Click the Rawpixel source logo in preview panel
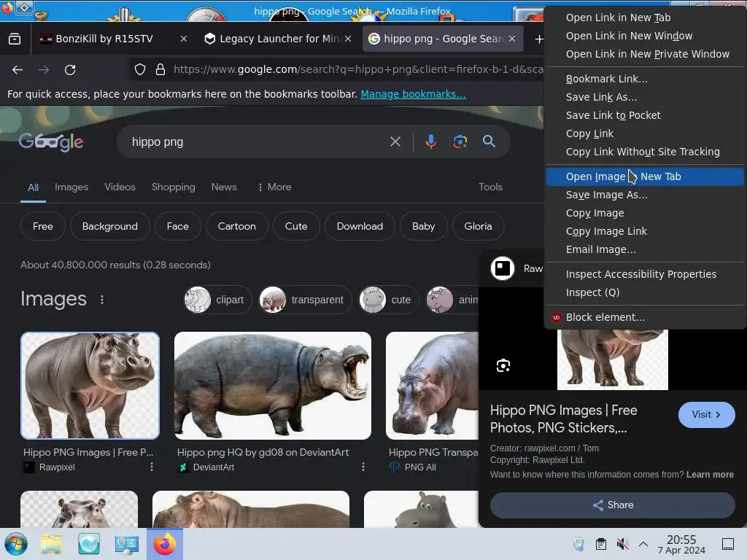 (x=503, y=268)
